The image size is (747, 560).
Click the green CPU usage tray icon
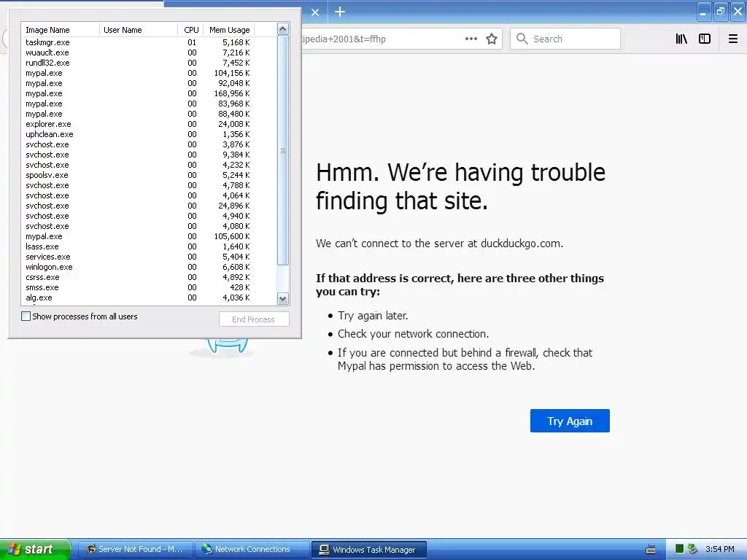[x=680, y=549]
